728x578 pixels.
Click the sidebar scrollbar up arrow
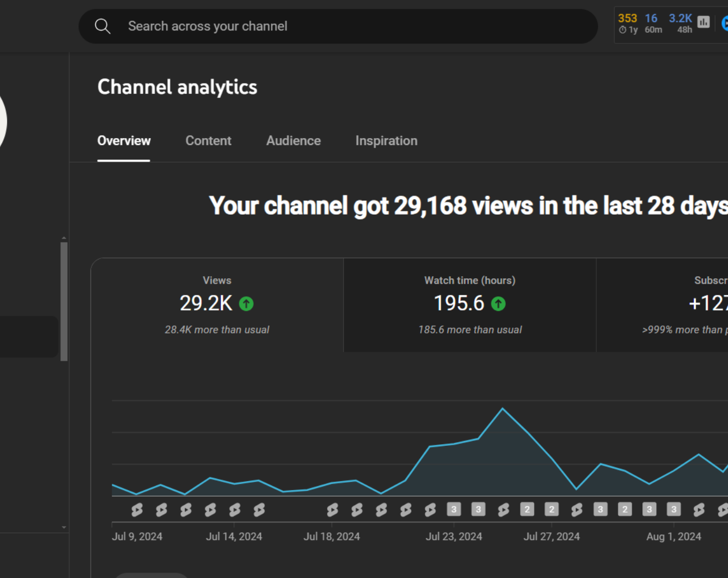coord(64,238)
